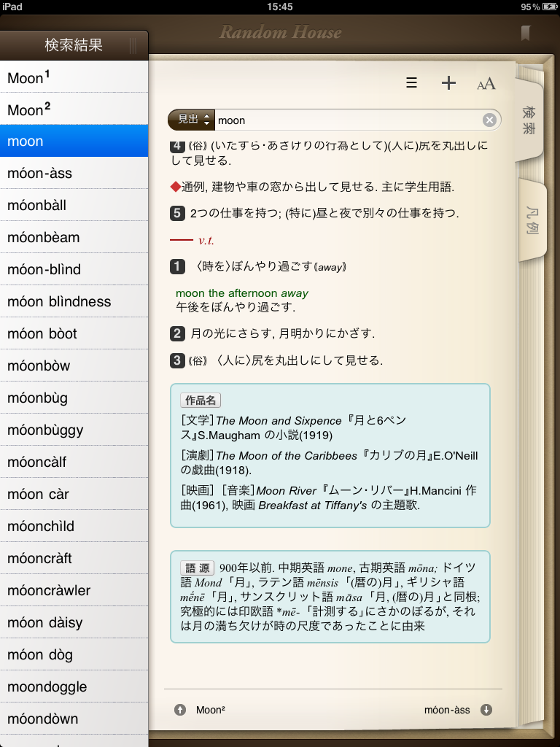560x747 pixels.
Task: Tap the 語源 label button
Action: [197, 568]
